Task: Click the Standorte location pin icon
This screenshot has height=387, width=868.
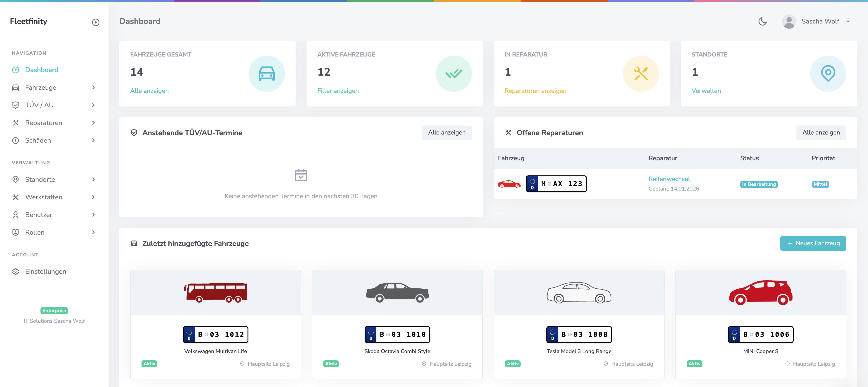Action: tap(16, 179)
